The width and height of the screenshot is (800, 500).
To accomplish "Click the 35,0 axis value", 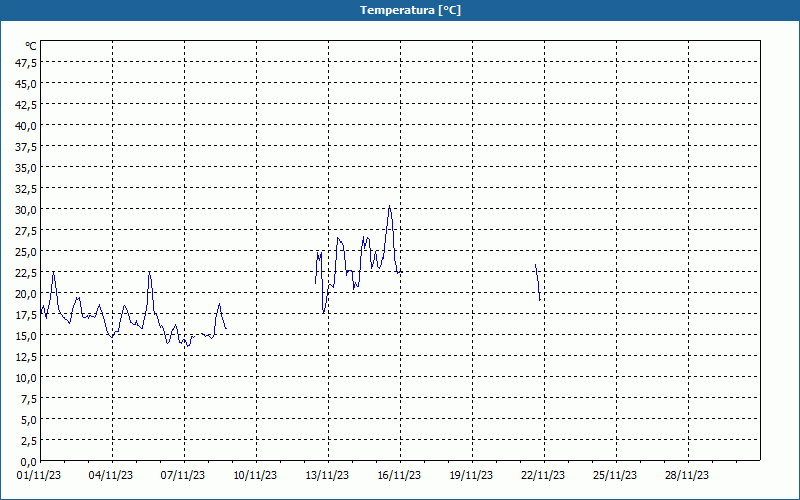I will [x=27, y=168].
